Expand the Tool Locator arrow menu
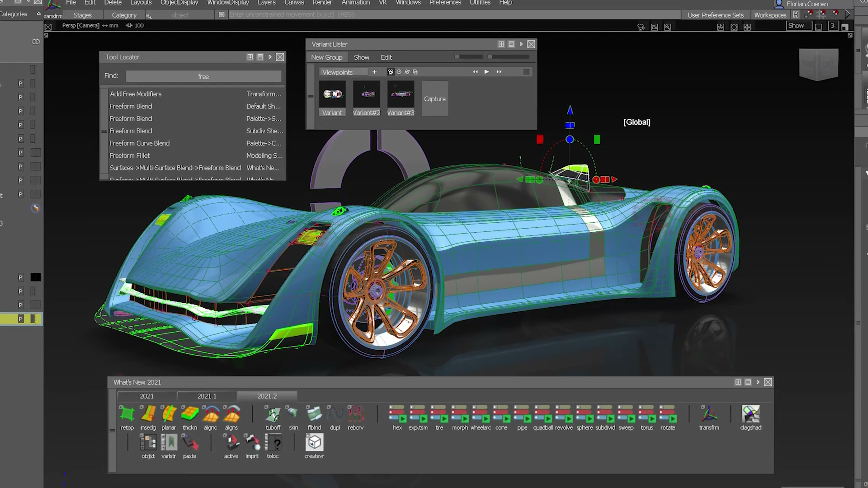This screenshot has height=488, width=868. pos(270,57)
